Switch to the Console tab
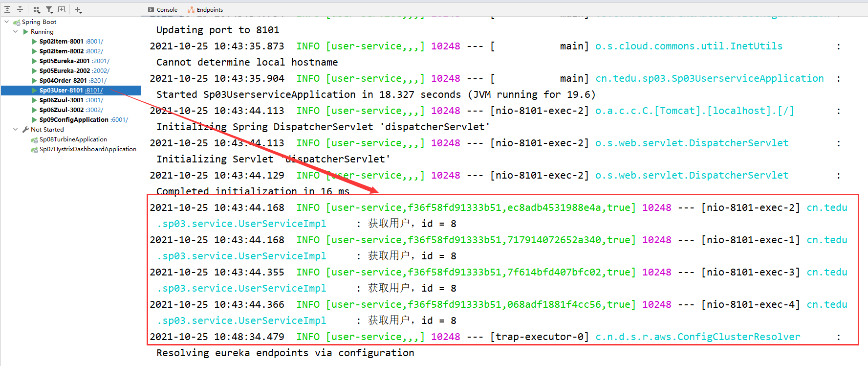 163,10
